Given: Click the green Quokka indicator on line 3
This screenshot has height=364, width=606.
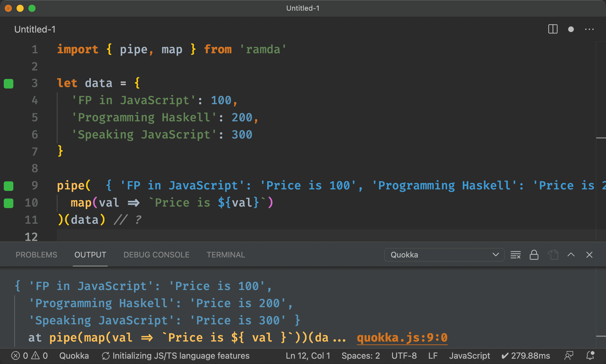Looking at the screenshot, I should tap(9, 83).
